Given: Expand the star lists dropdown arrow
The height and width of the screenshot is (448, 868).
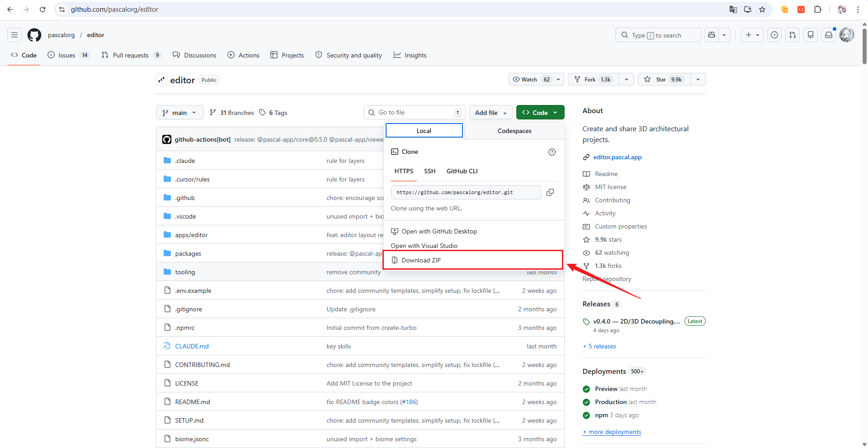Looking at the screenshot, I should [698, 80].
